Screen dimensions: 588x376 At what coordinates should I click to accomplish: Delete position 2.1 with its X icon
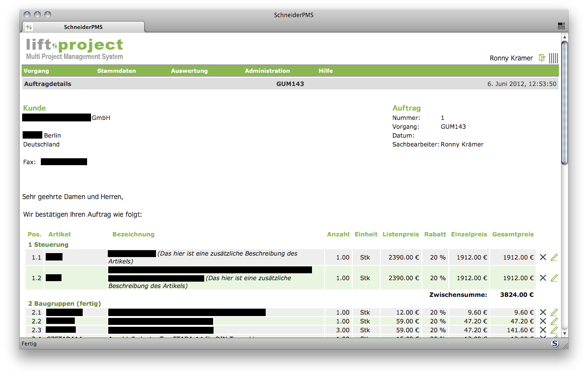pyautogui.click(x=543, y=312)
